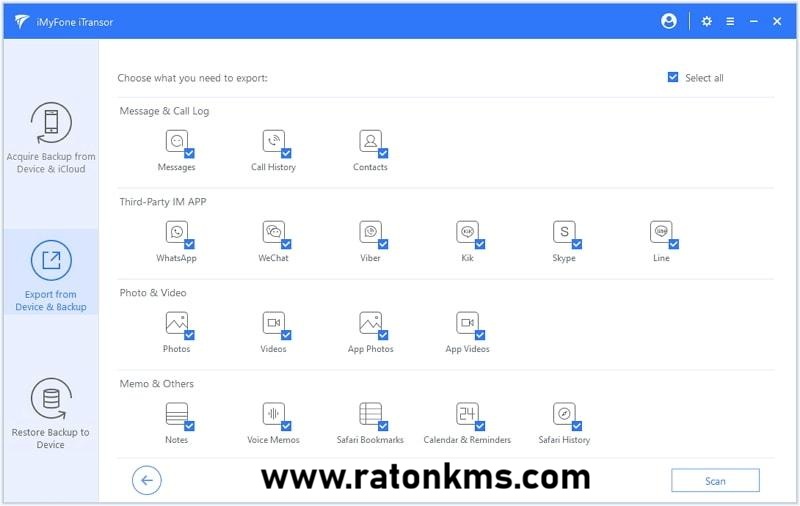800x506 pixels.
Task: Click the Photos icon
Action: pyautogui.click(x=177, y=323)
